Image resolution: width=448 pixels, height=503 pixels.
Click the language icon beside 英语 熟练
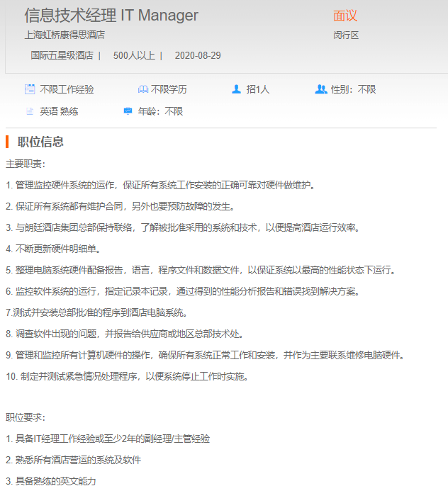(x=30, y=111)
